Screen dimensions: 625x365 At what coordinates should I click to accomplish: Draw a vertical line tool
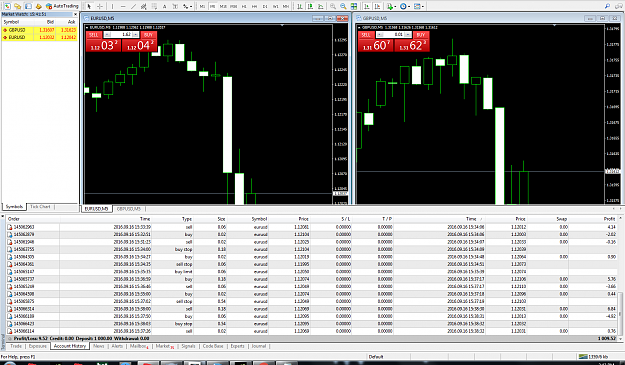tap(112, 6)
